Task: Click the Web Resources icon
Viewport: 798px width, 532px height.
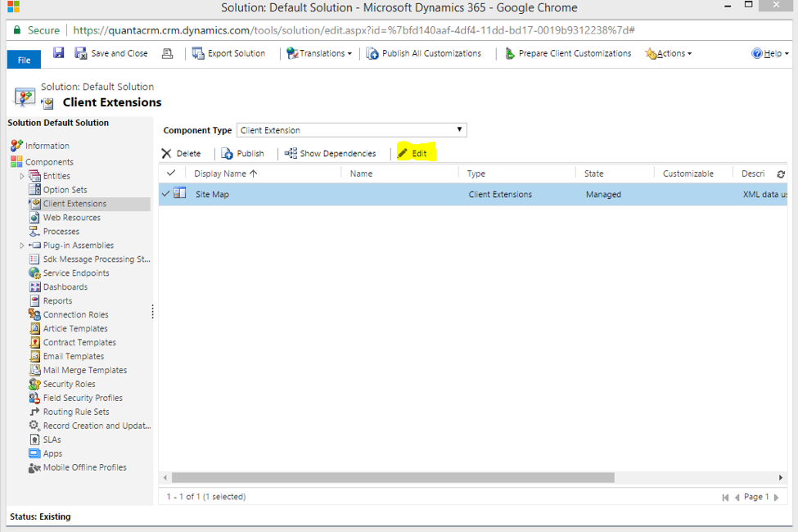Action: [x=34, y=218]
